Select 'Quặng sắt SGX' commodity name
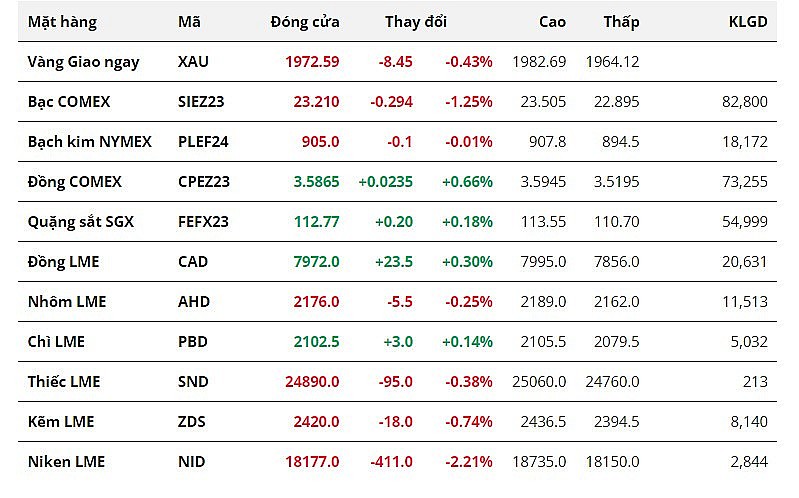The image size is (799, 498). [81, 222]
